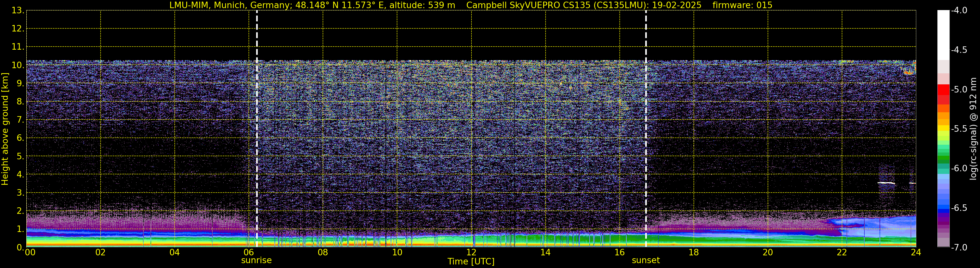This screenshot has height=268, width=980.
Task: Click the time axis tick label 20
Action: point(768,252)
